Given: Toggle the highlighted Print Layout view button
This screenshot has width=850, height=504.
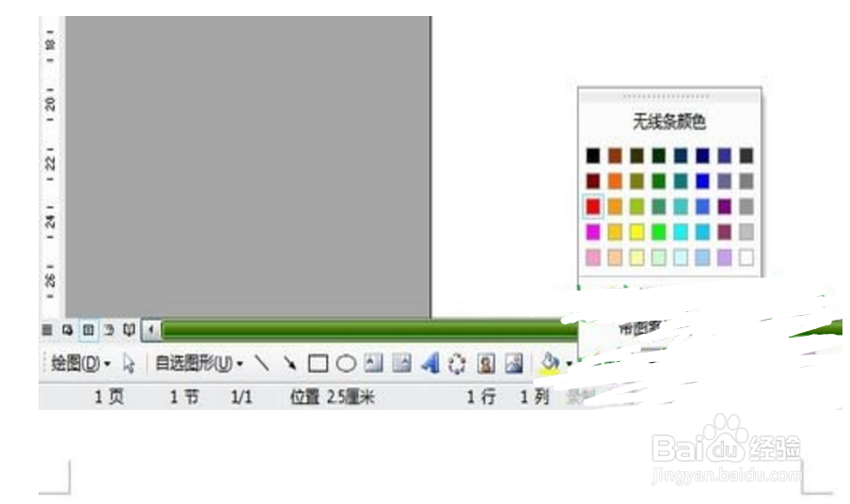Looking at the screenshot, I should 88,329.
